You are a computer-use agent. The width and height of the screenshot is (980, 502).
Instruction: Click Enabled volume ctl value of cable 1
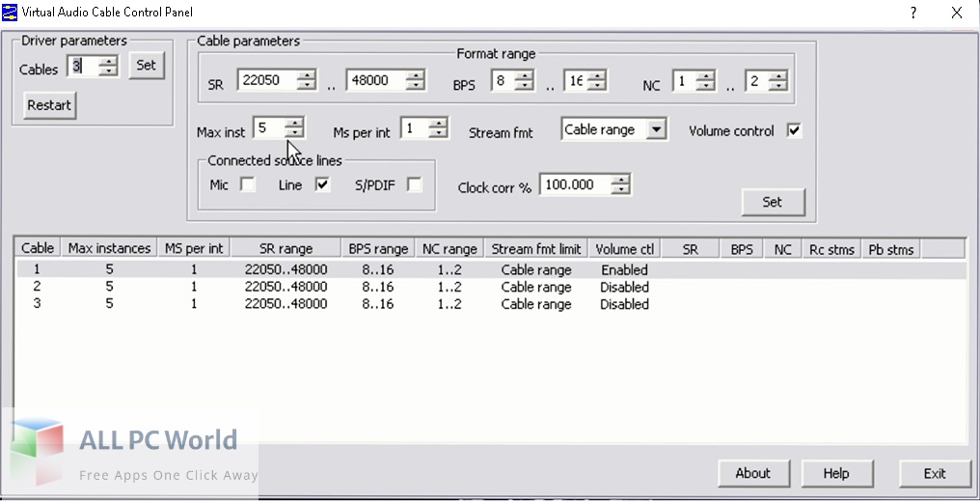[x=624, y=270]
